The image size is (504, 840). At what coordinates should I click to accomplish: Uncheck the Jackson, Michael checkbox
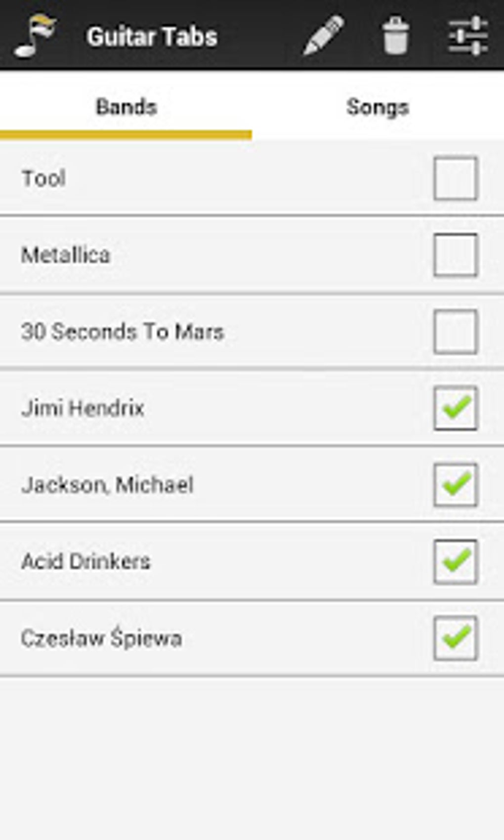[455, 485]
